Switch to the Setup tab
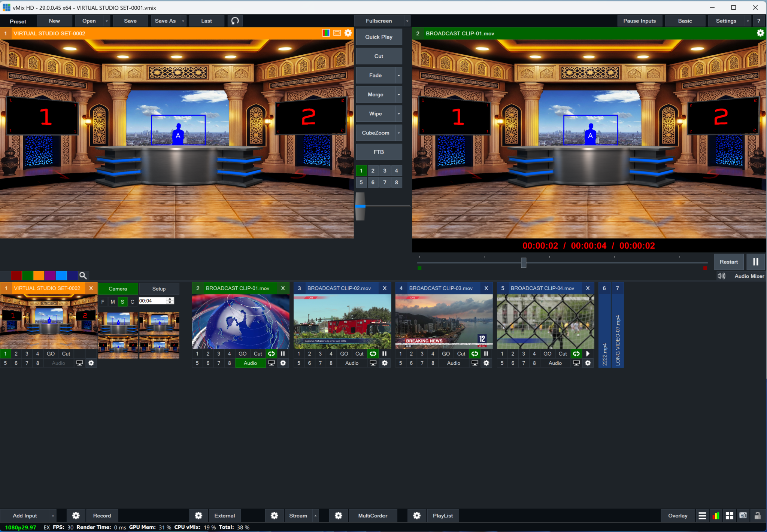Viewport: 767px width, 532px height. (x=159, y=288)
